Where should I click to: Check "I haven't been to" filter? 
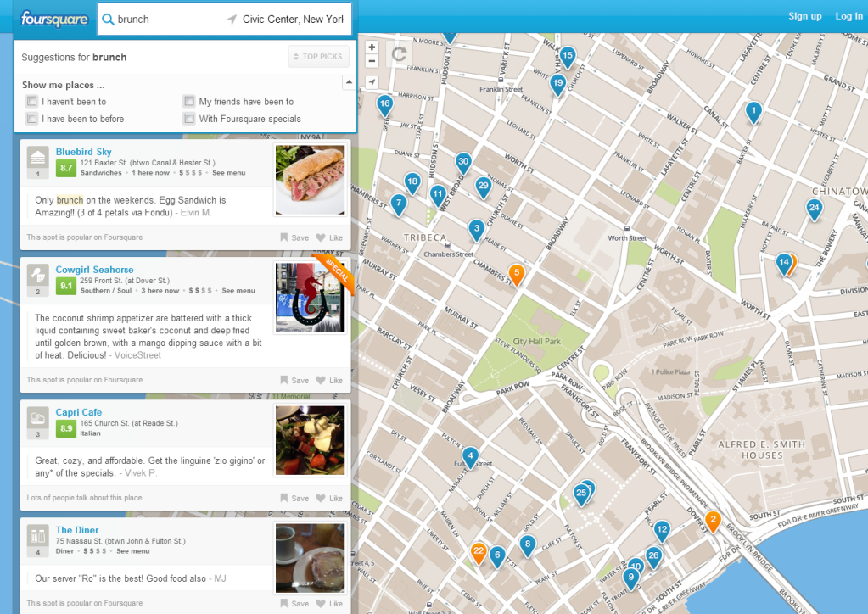pos(32,101)
